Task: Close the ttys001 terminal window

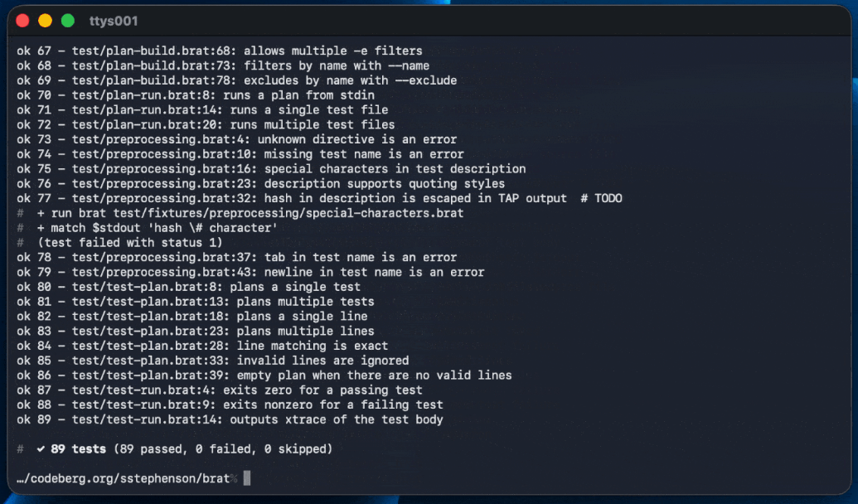Action: click(x=22, y=21)
